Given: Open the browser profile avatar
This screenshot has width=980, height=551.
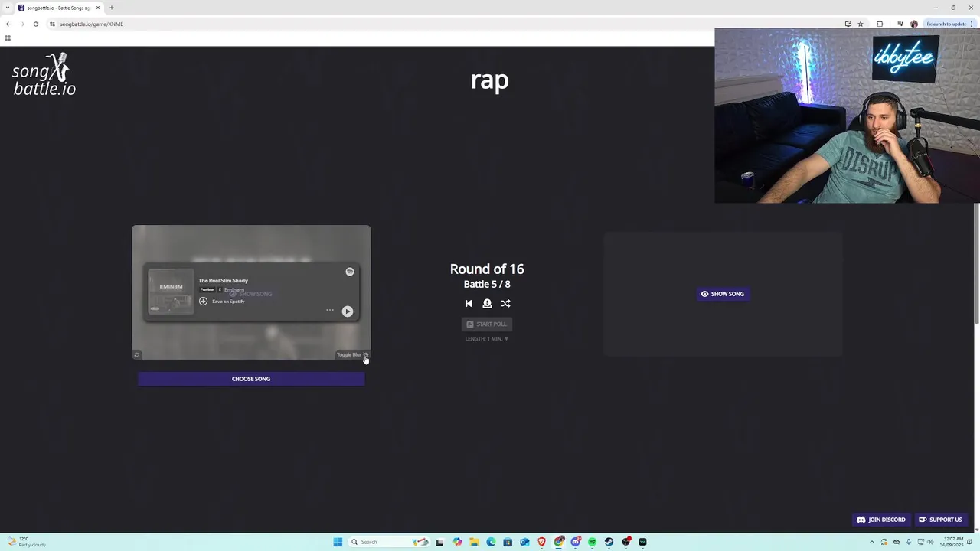Looking at the screenshot, I should pos(914,24).
